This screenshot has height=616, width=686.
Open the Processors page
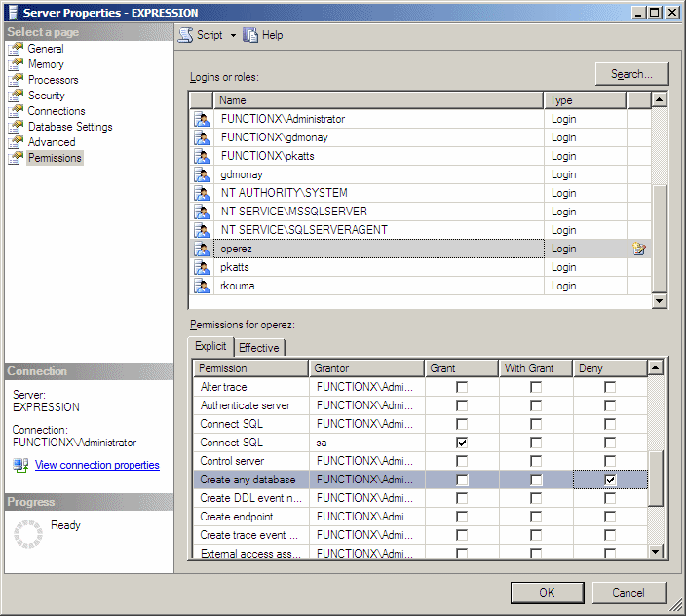(53, 80)
